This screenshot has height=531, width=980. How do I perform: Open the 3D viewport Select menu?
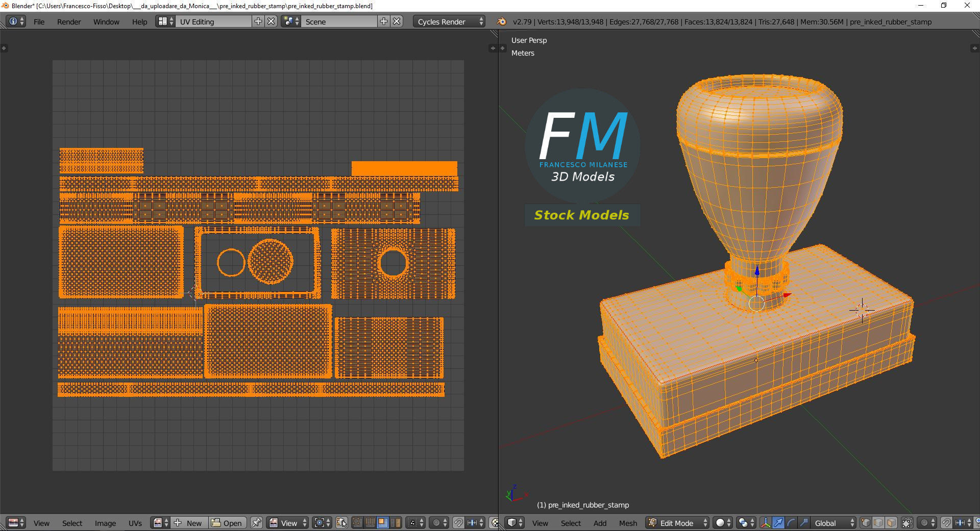pos(571,523)
